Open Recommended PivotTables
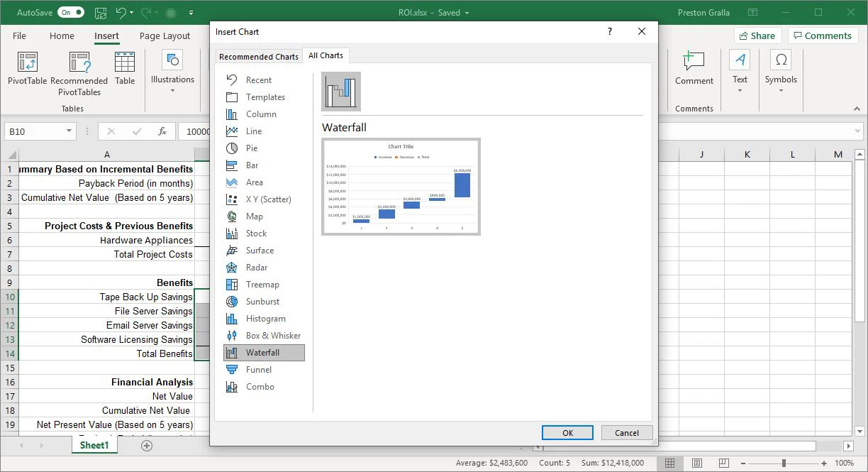The image size is (868, 472). click(x=79, y=74)
